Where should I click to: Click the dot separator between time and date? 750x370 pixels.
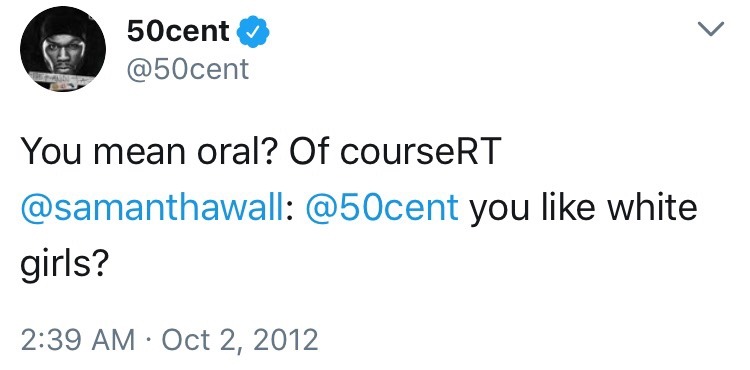[x=149, y=340]
